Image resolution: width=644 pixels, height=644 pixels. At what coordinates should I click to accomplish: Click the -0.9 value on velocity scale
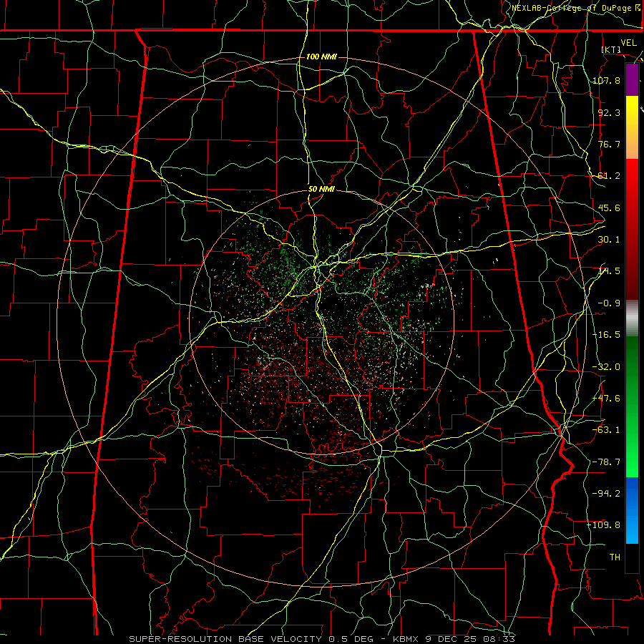click(x=609, y=303)
